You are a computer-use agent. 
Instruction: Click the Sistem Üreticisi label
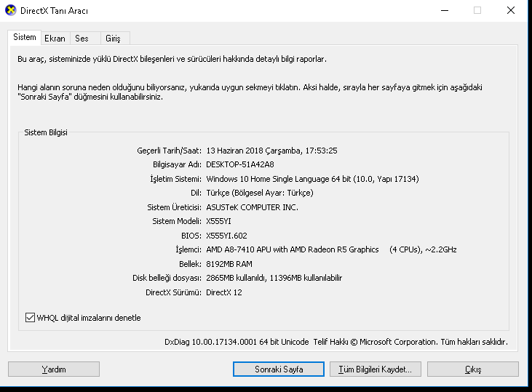coord(174,207)
